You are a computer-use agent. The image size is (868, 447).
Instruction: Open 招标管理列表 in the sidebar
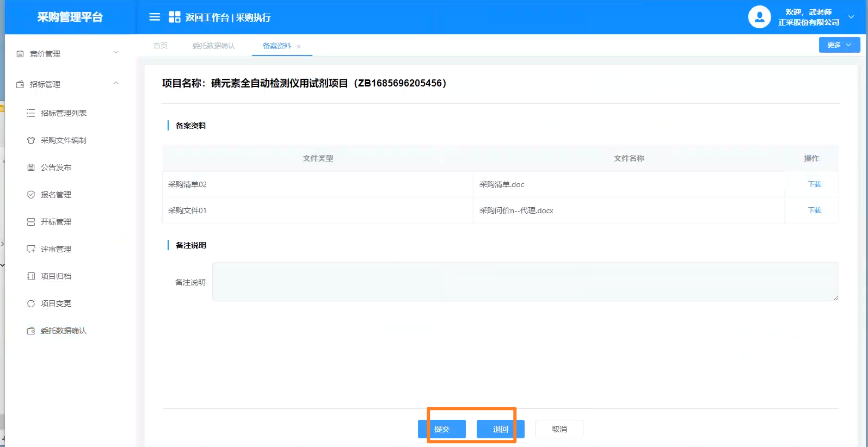point(63,113)
